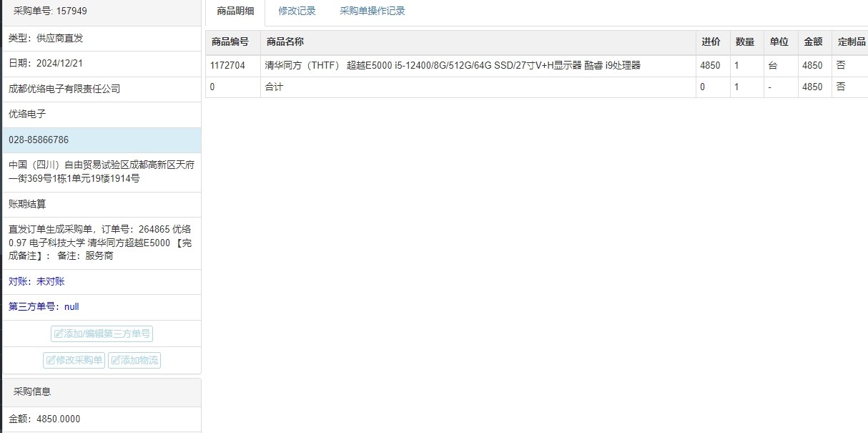The image size is (868, 433).
Task: Click the edit icon on 添加/编辑第三方单号
Action: 59,334
